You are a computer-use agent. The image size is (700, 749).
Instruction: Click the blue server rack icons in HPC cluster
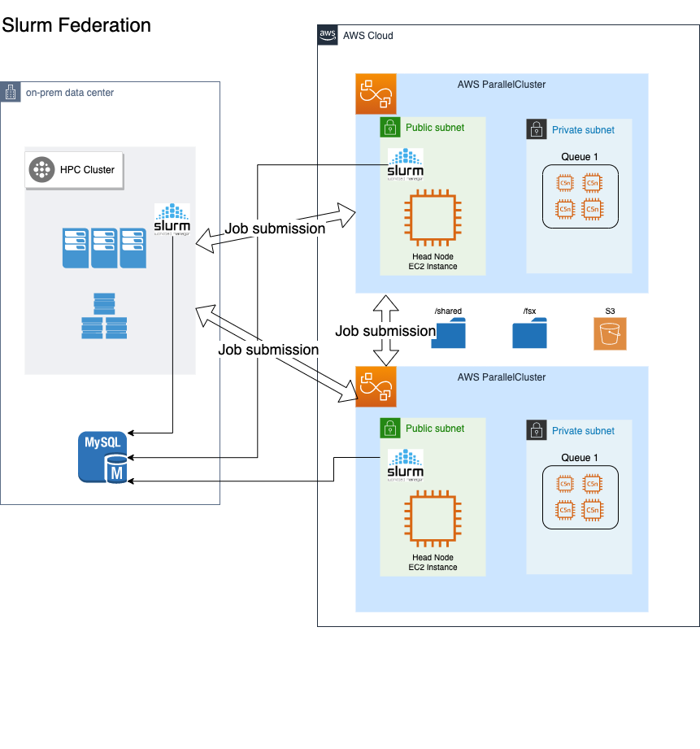(104, 248)
